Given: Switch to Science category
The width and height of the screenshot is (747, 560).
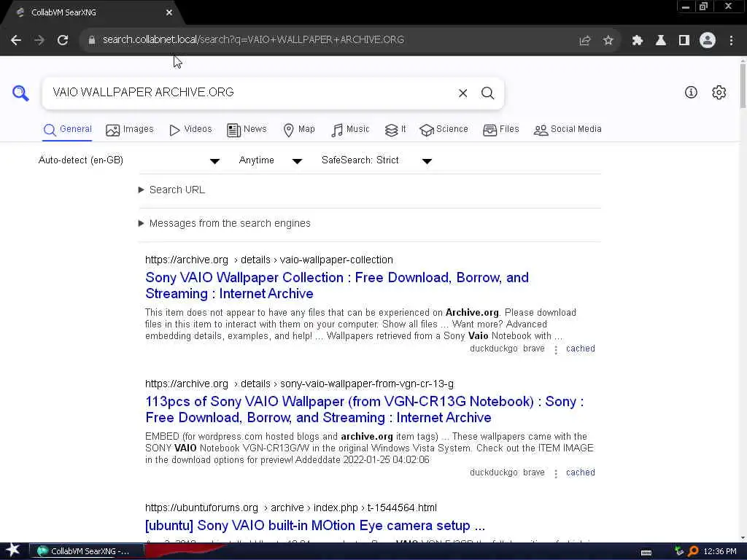Looking at the screenshot, I should 444,130.
